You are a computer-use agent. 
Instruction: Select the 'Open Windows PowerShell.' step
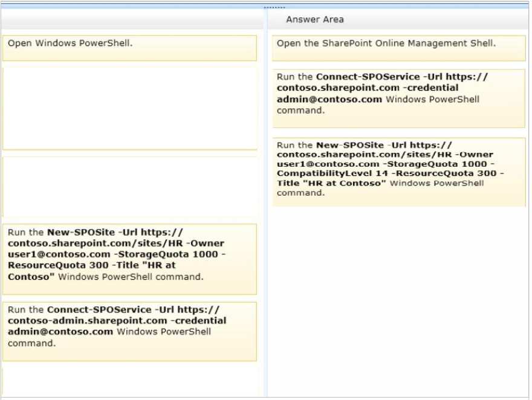[x=129, y=48]
